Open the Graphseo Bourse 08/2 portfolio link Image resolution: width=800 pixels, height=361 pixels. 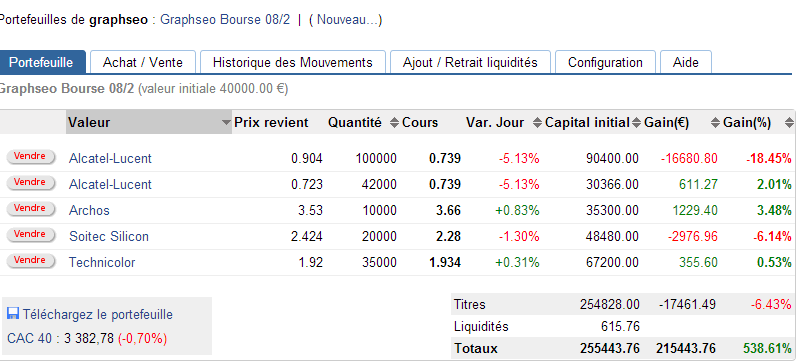[225, 19]
